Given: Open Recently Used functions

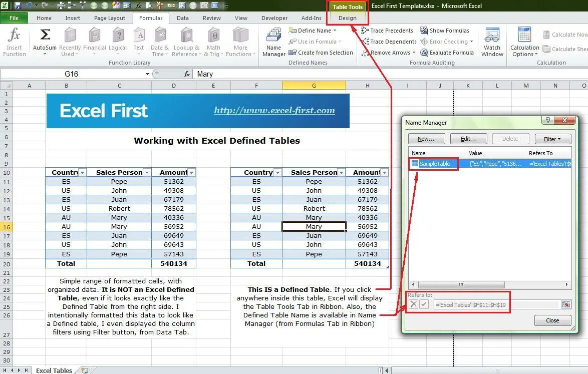Looking at the screenshot, I should (x=70, y=42).
